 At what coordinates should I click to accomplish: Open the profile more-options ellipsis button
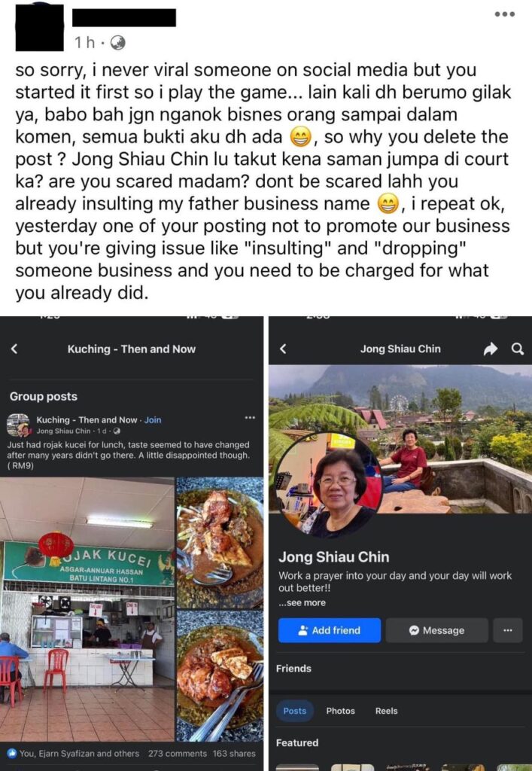click(508, 630)
